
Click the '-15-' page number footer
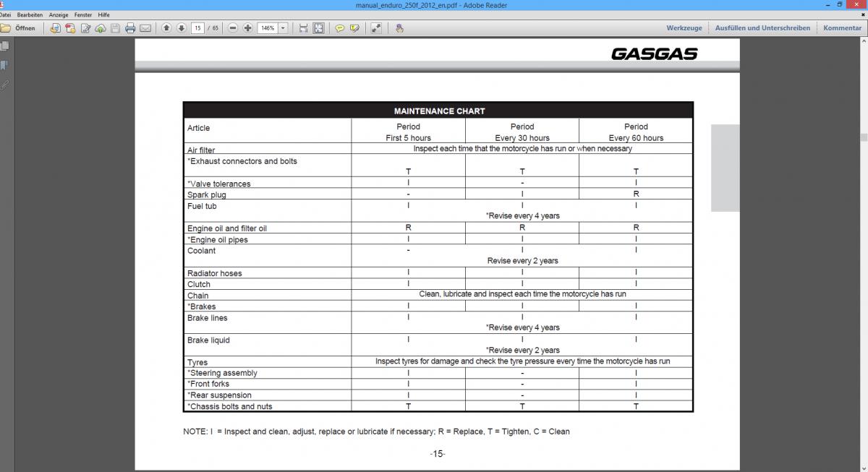[438, 454]
